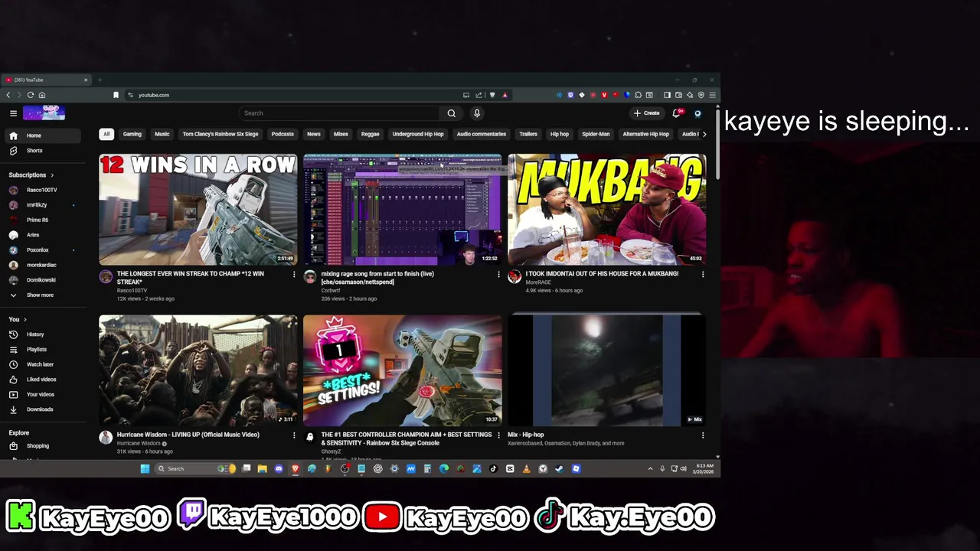The width and height of the screenshot is (980, 551).
Task: Click the browser home icon
Action: tap(42, 95)
